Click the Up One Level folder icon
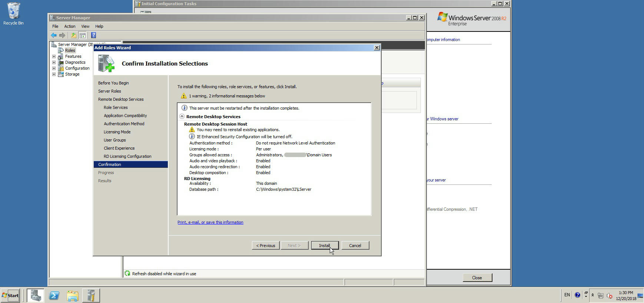The width and height of the screenshot is (644, 303). coord(74,35)
